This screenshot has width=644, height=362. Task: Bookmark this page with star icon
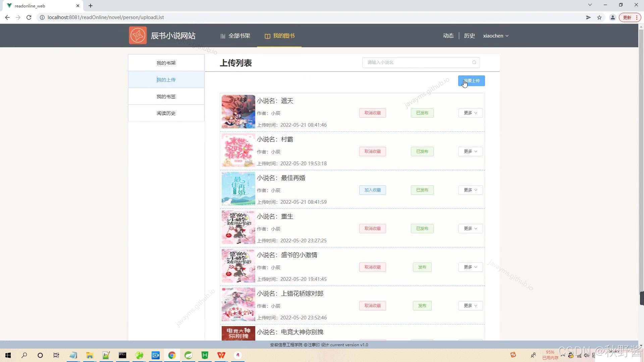599,17
